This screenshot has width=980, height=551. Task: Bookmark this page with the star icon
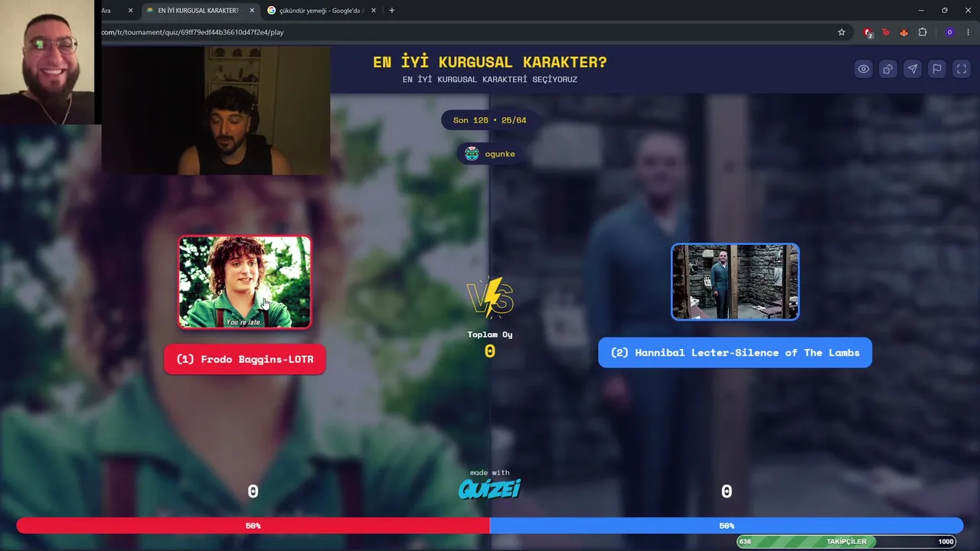click(841, 32)
